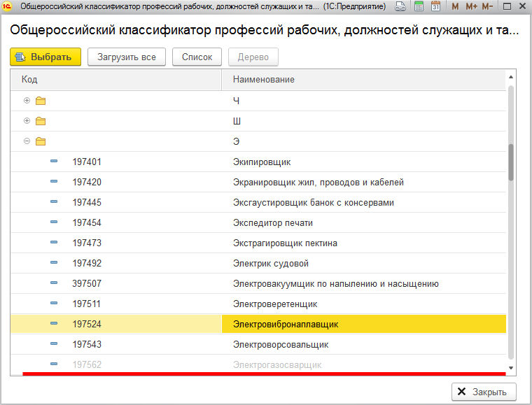Click the Загрузить все button
This screenshot has width=532, height=405.
127,57
